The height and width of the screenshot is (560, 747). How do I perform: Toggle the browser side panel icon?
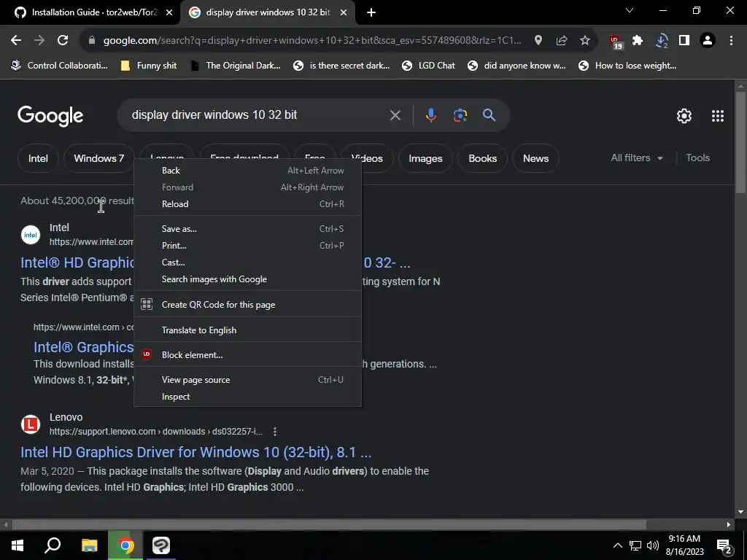click(x=684, y=41)
